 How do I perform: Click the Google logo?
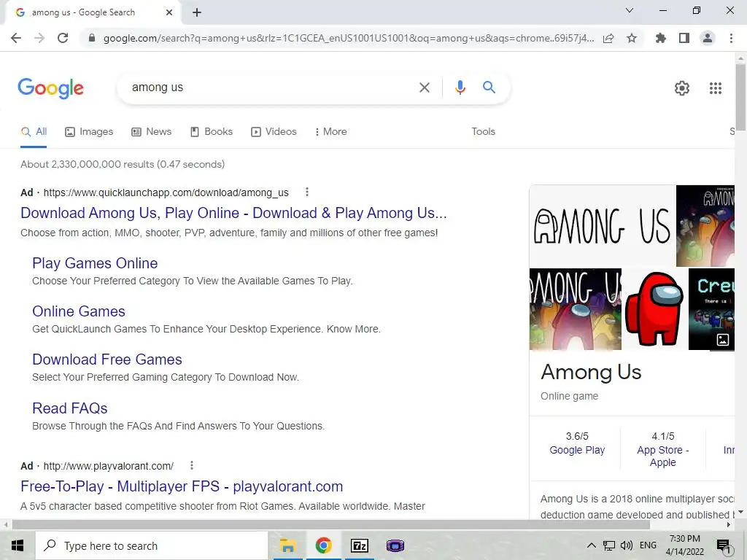tap(51, 88)
